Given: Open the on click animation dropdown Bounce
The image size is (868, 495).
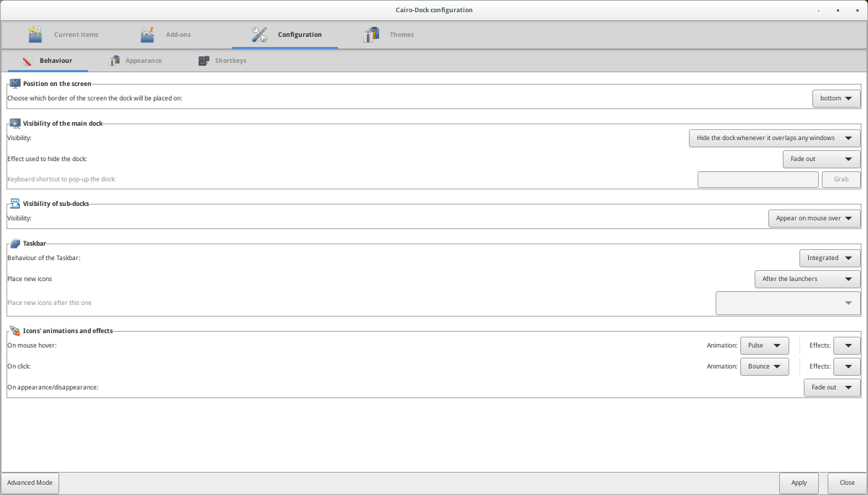Looking at the screenshot, I should coord(765,366).
